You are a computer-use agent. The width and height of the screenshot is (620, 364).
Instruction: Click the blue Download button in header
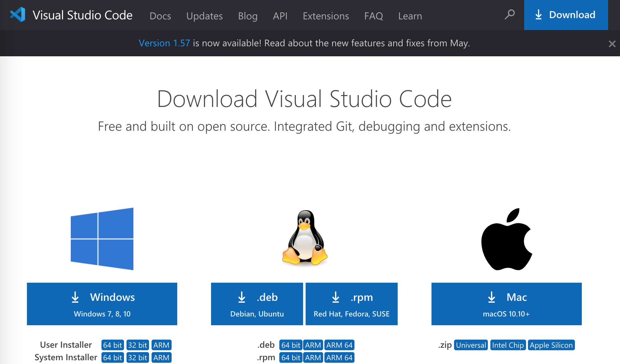pos(566,15)
